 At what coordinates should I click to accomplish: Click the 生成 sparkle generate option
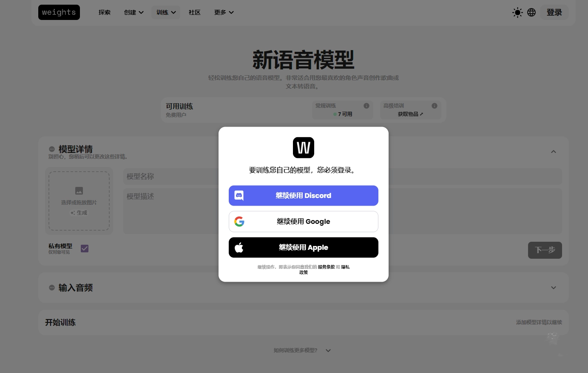pyautogui.click(x=79, y=213)
